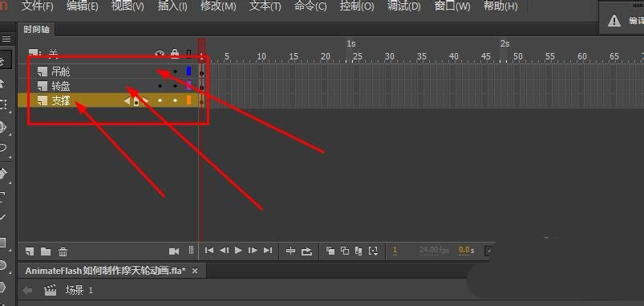Open the 编辑(E) menu
644x306 pixels.
click(83, 6)
